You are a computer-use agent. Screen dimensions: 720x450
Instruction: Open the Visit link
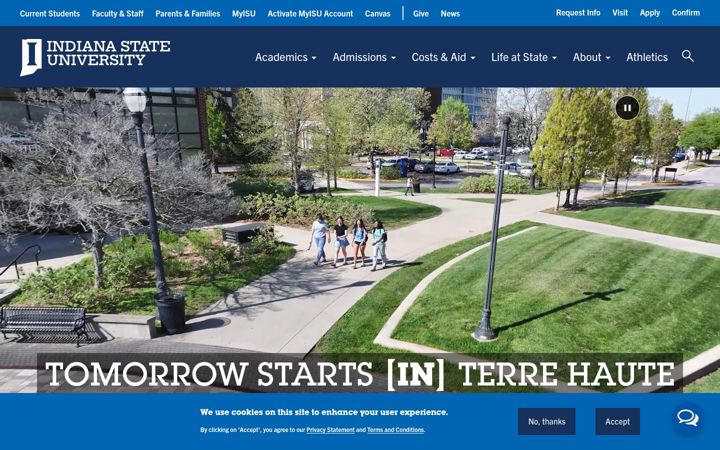click(620, 13)
